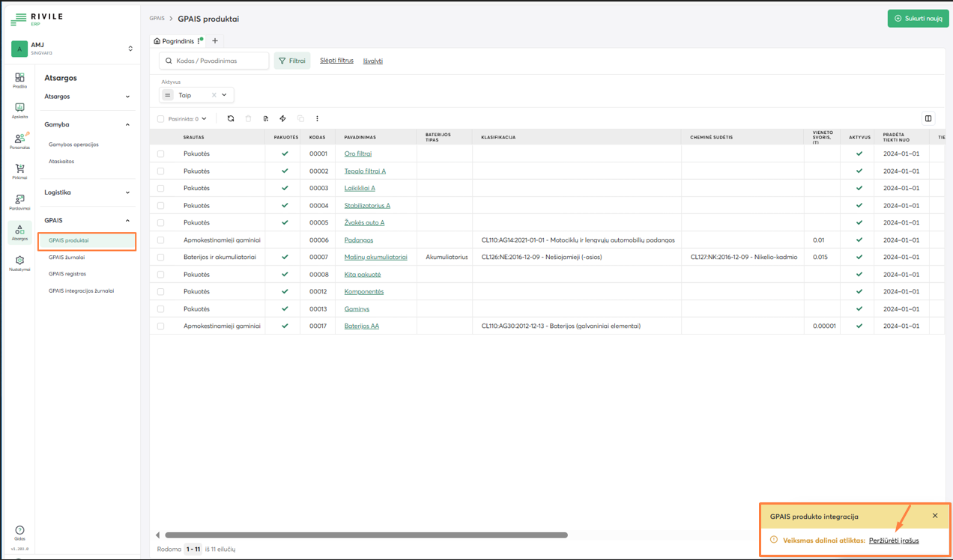This screenshot has height=560, width=953.
Task: Open the Nustatymai settings gear icon
Action: click(x=19, y=262)
